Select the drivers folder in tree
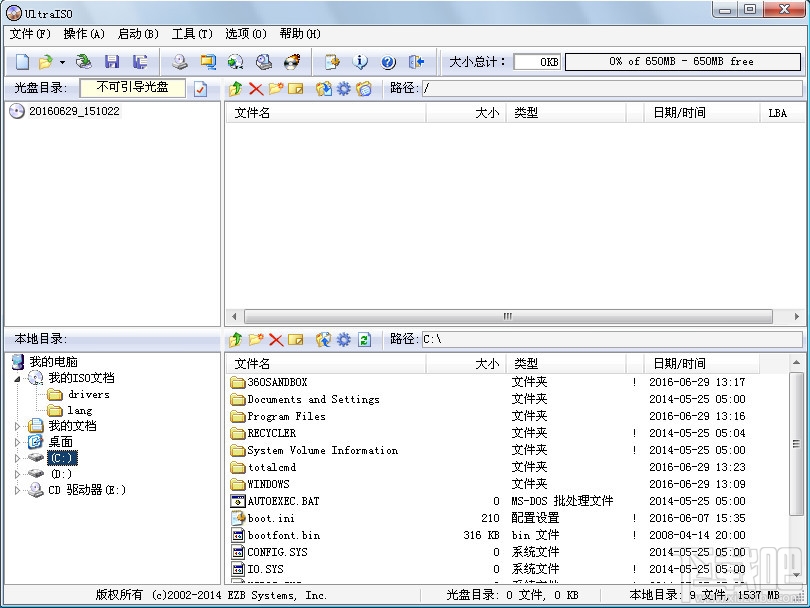Image resolution: width=810 pixels, height=608 pixels. (x=88, y=395)
